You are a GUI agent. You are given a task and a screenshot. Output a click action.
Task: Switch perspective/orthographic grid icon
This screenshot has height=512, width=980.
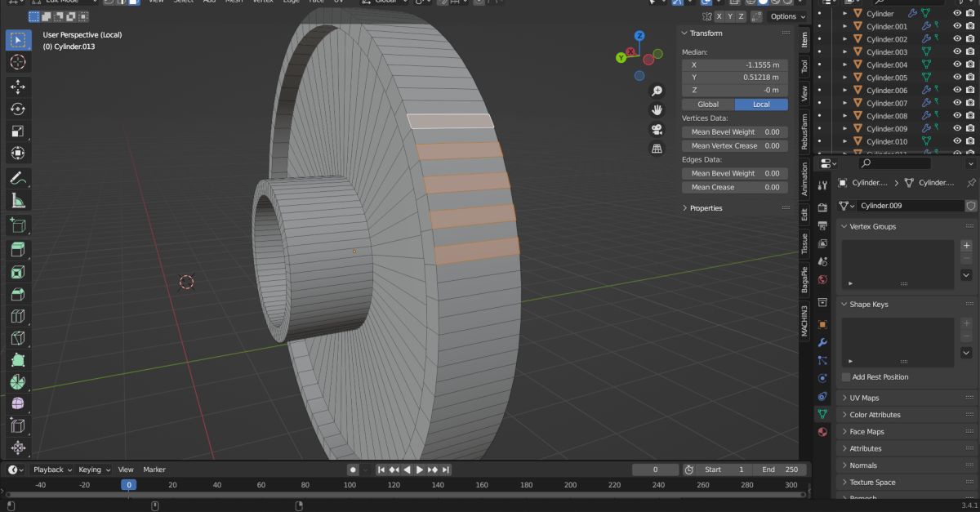pos(657,149)
